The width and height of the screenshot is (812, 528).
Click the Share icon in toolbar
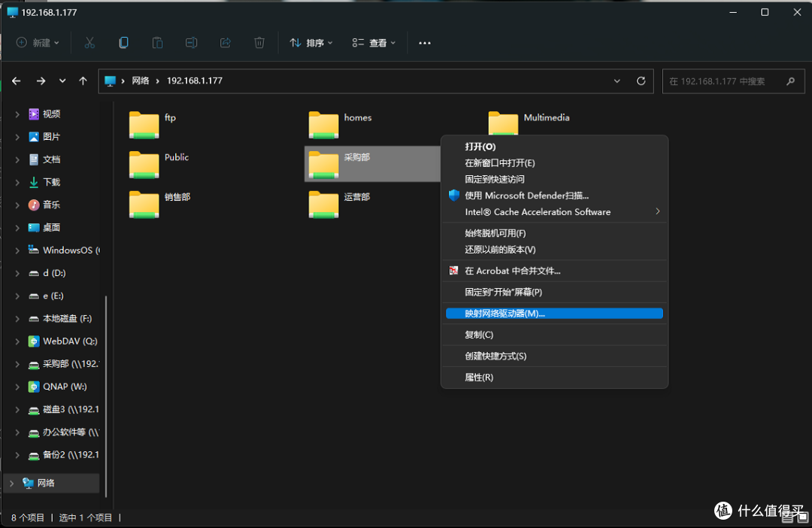coord(226,43)
